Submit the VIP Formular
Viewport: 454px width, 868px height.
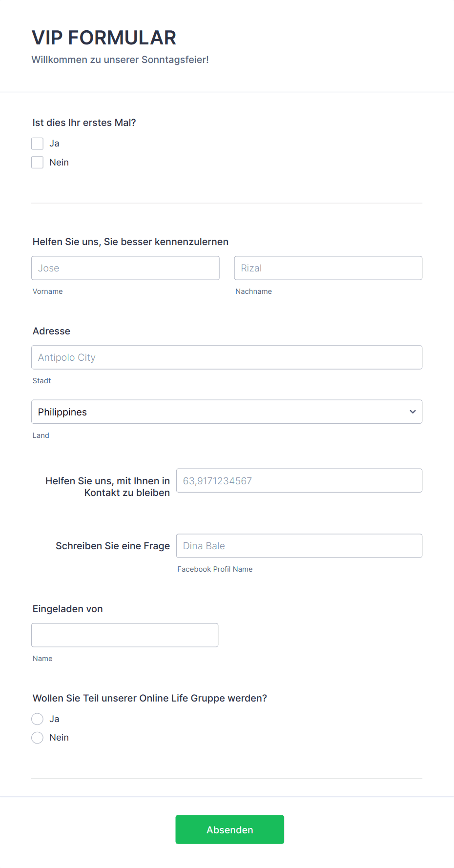pos(229,829)
